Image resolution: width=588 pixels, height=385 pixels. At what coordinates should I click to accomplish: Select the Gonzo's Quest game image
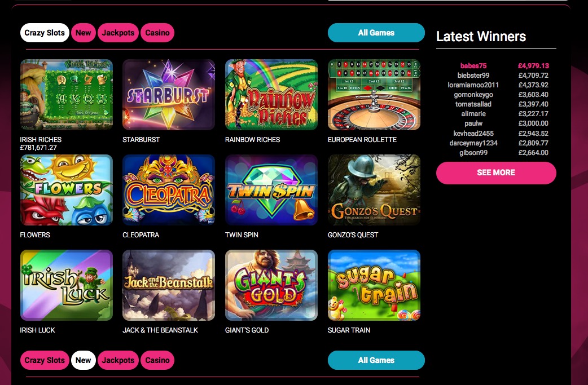click(374, 190)
